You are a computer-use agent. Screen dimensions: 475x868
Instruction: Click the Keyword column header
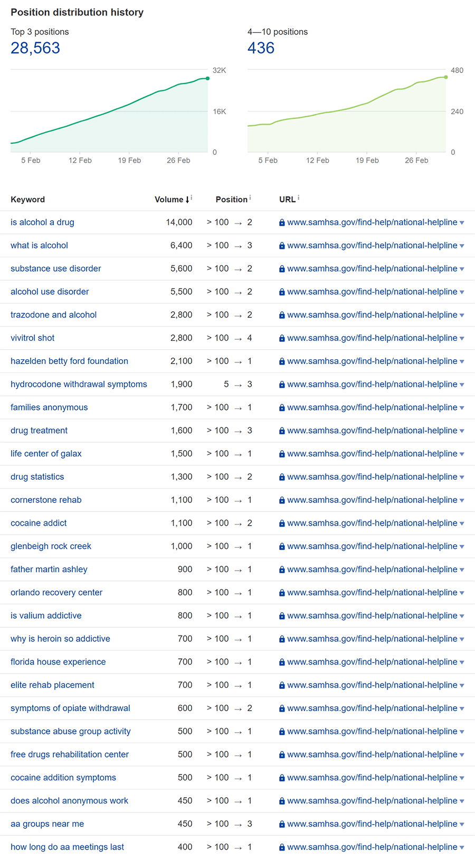(x=28, y=200)
